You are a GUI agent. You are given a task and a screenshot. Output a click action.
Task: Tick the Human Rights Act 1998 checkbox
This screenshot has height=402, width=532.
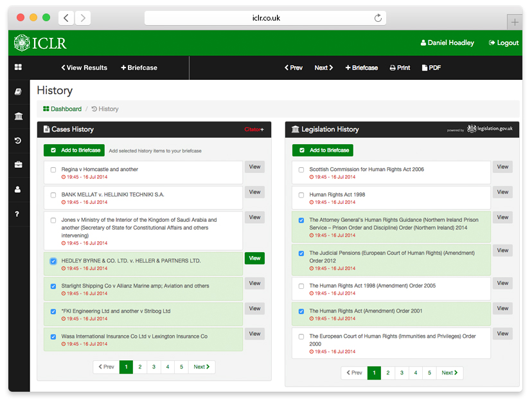click(301, 196)
